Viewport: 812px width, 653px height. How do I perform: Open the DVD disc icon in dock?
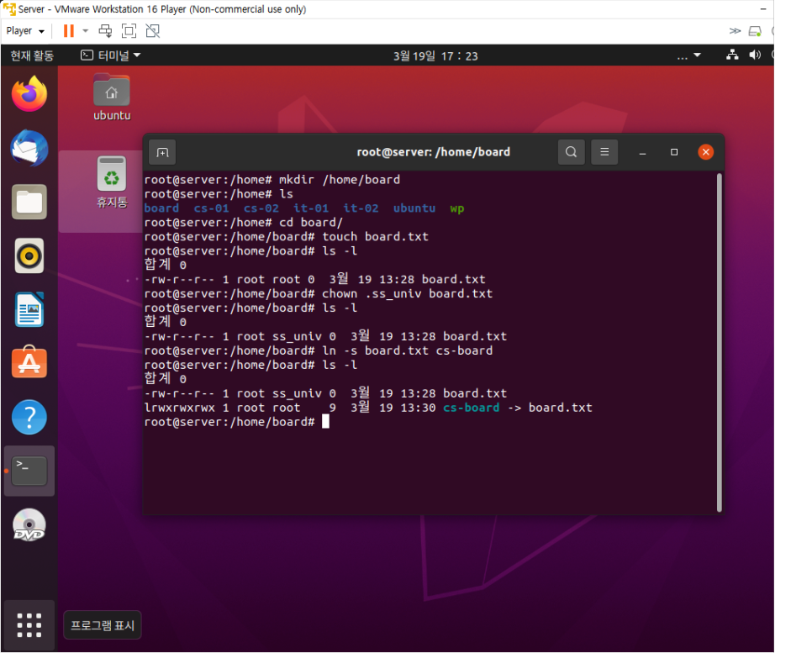29,525
